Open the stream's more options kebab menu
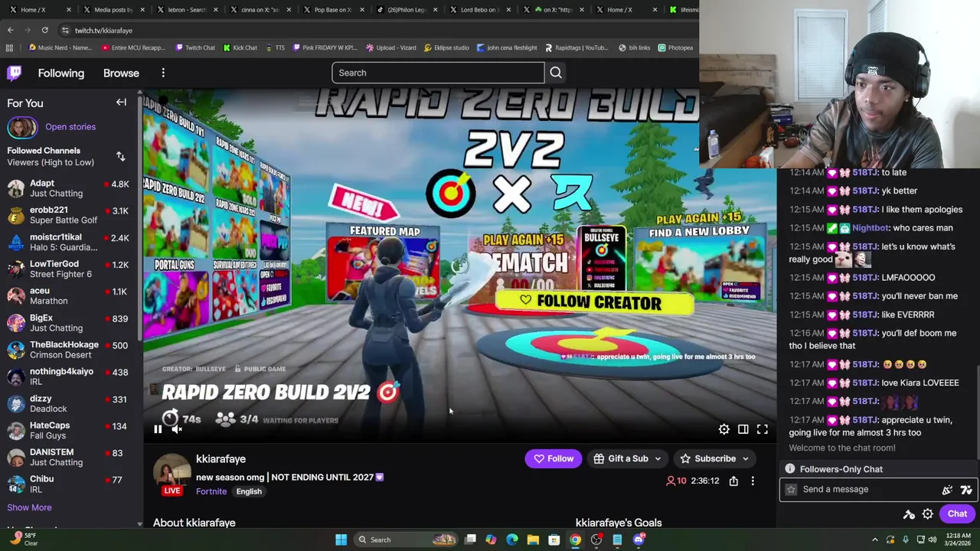 pyautogui.click(x=753, y=481)
